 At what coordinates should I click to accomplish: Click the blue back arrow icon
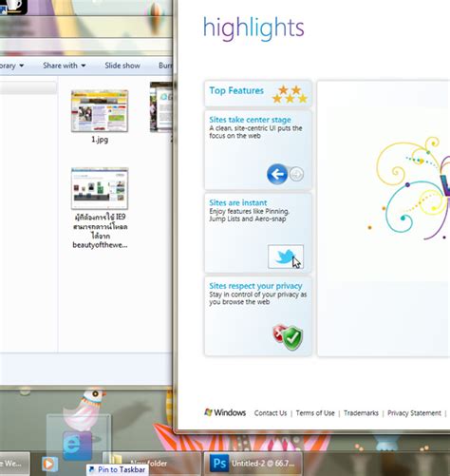pos(277,174)
